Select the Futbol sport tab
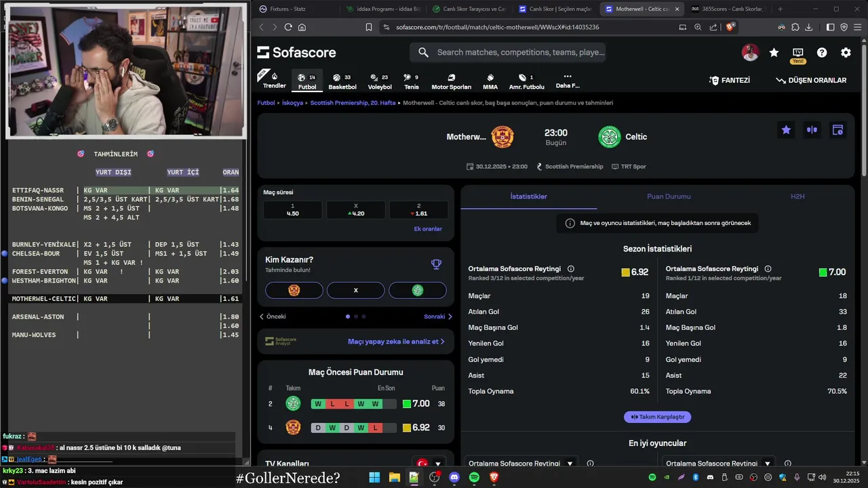Viewport: 868px width, 488px height. pyautogui.click(x=307, y=81)
